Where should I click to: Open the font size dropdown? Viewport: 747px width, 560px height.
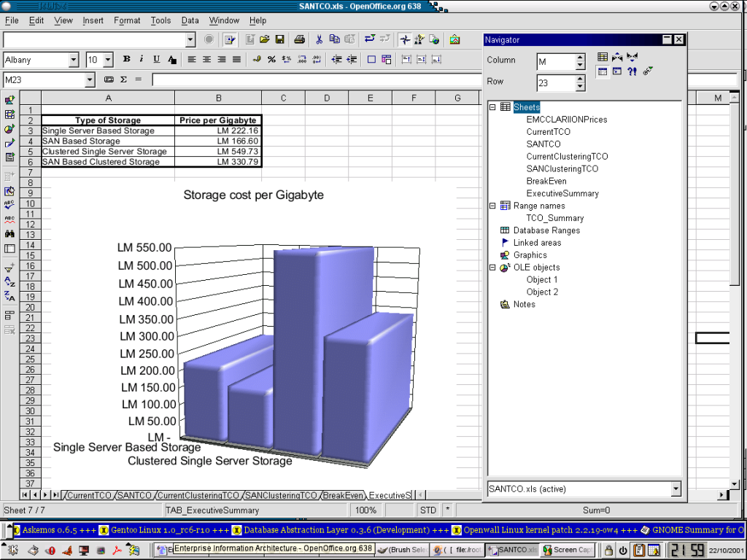tap(108, 60)
